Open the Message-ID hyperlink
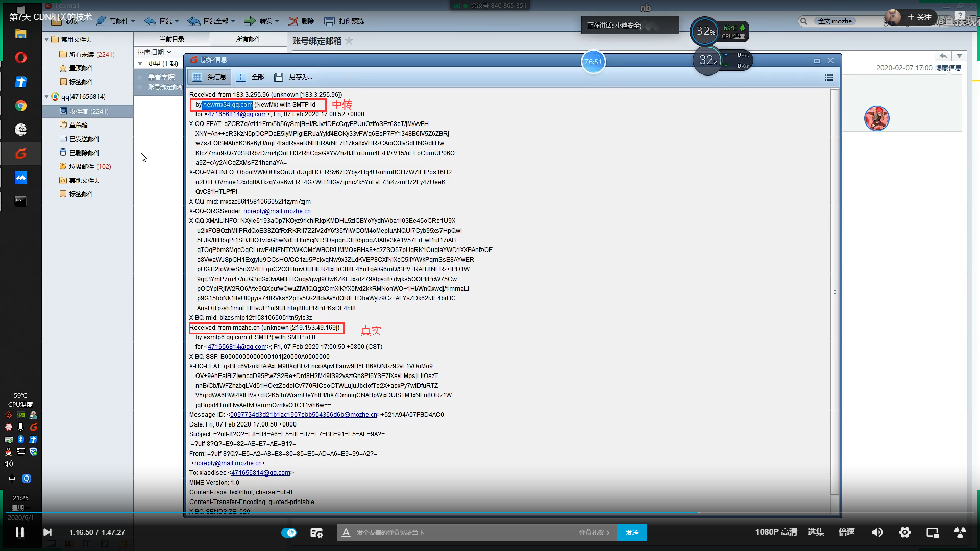Screen dimensions: 980x551 (x=304, y=415)
